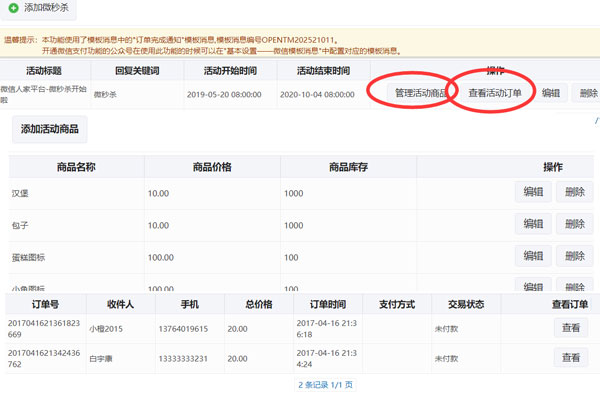Click the 商品价格 column header
The image size is (600, 400).
(x=212, y=167)
